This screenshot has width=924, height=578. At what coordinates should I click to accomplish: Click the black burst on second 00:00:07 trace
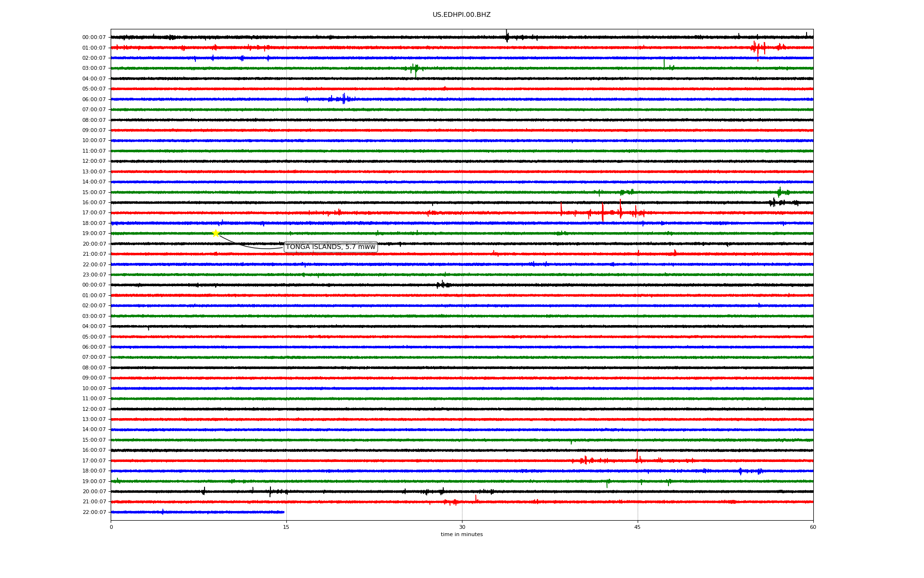click(443, 285)
